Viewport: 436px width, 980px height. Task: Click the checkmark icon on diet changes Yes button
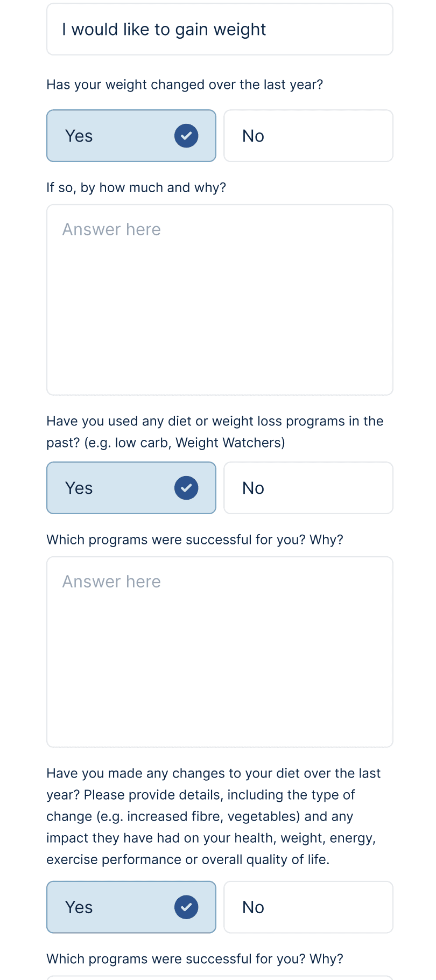[186, 907]
